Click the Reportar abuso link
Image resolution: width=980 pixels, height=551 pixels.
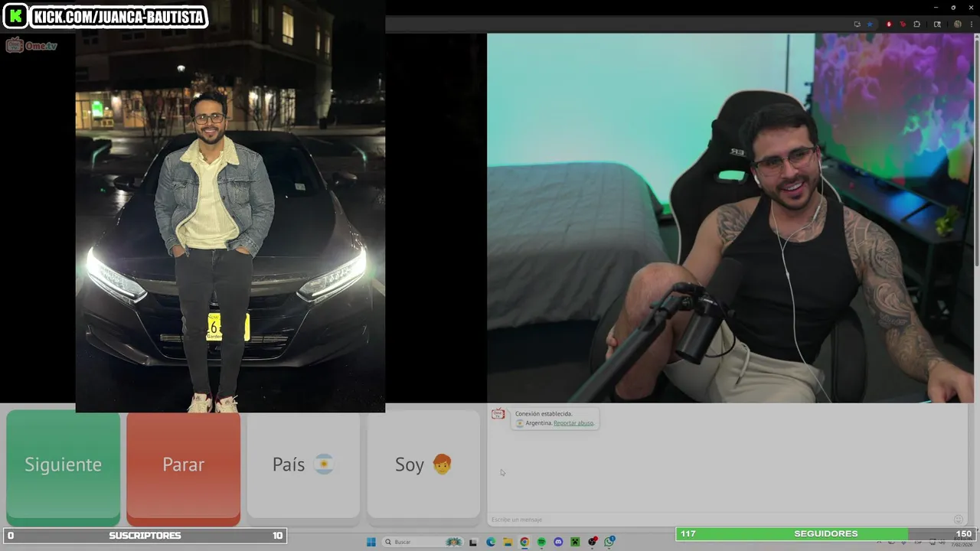click(x=573, y=423)
